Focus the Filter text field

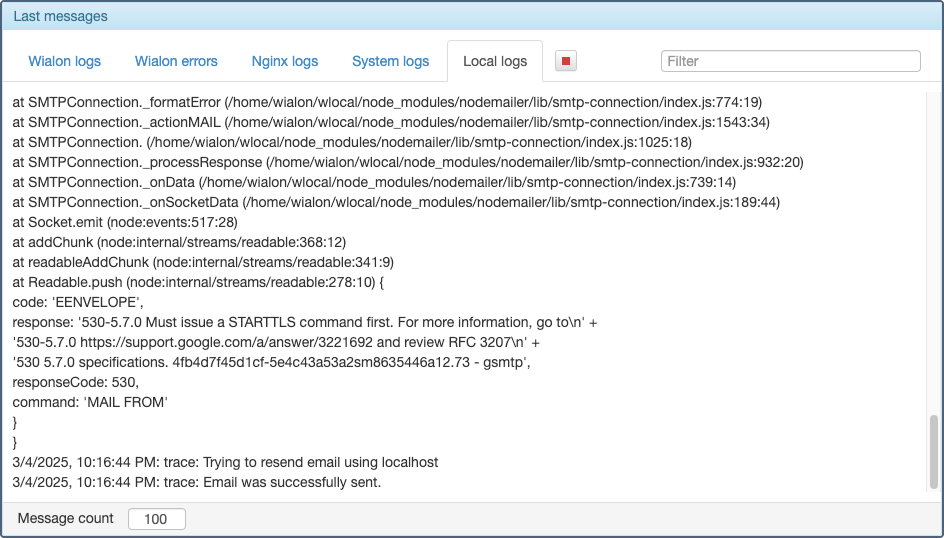pyautogui.click(x=790, y=61)
